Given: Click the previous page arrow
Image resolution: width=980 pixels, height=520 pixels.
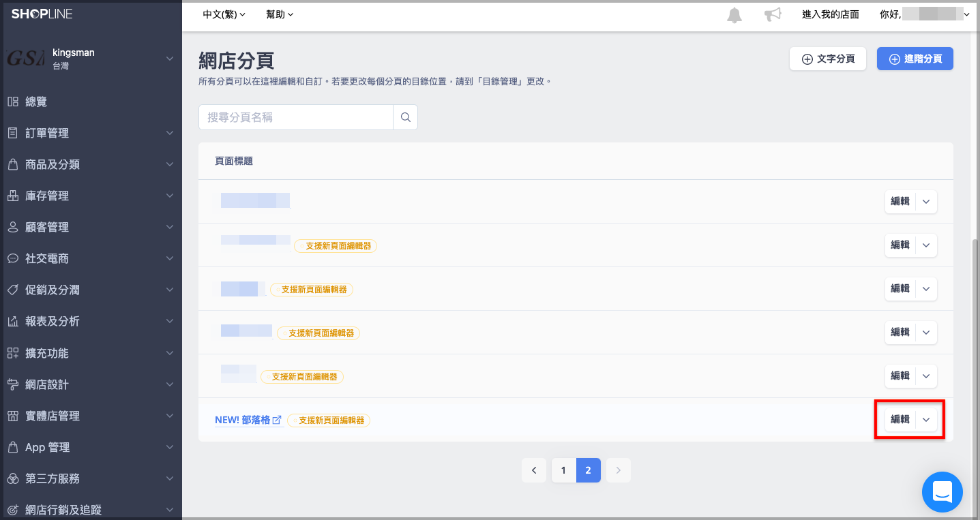Looking at the screenshot, I should pos(534,470).
